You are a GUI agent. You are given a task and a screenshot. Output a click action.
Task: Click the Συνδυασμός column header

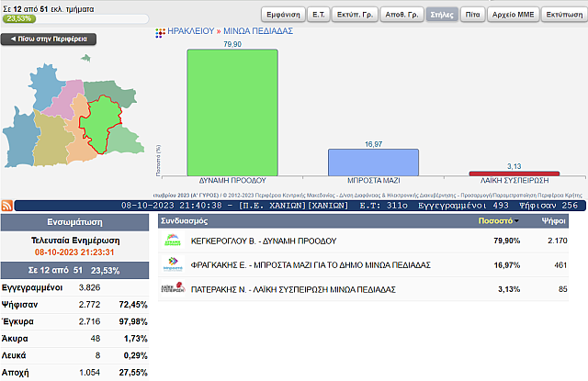[185, 221]
